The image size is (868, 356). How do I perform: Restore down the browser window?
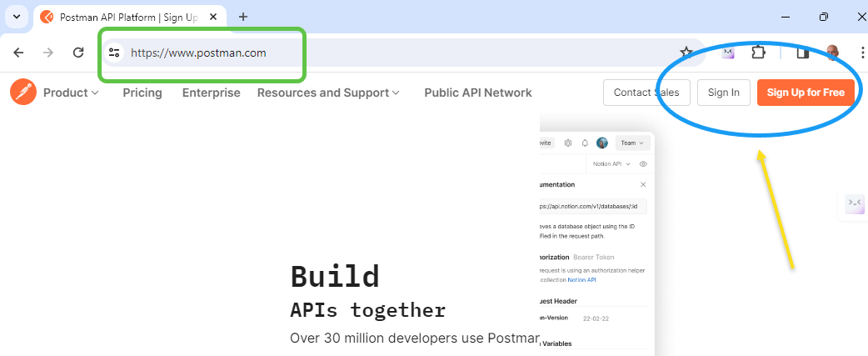tap(824, 17)
